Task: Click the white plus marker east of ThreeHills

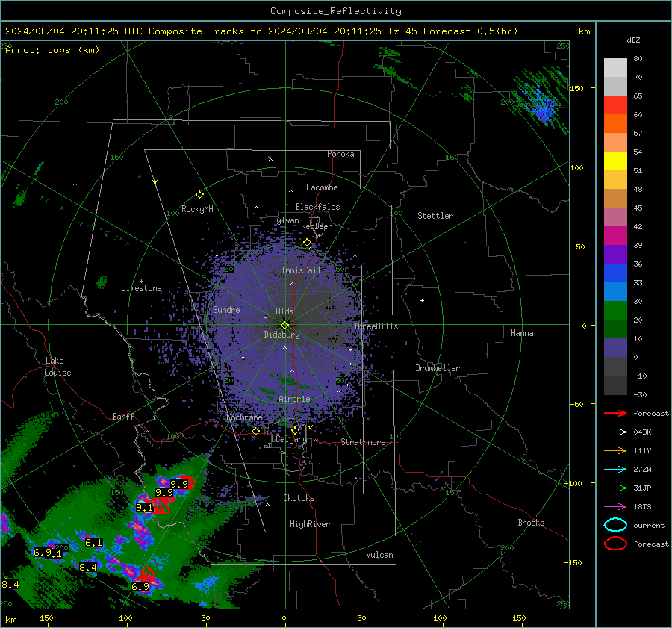Action: pyautogui.click(x=422, y=300)
